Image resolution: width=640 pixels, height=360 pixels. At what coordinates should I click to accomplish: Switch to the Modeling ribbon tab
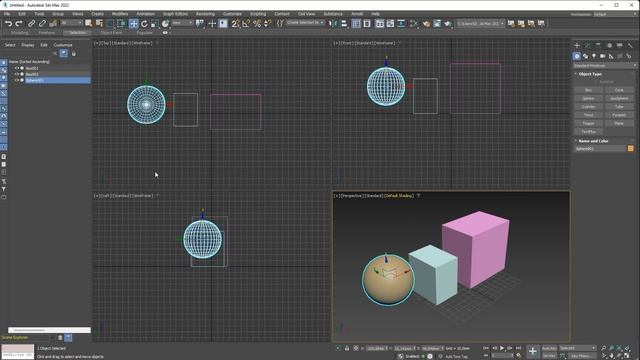[x=20, y=33]
